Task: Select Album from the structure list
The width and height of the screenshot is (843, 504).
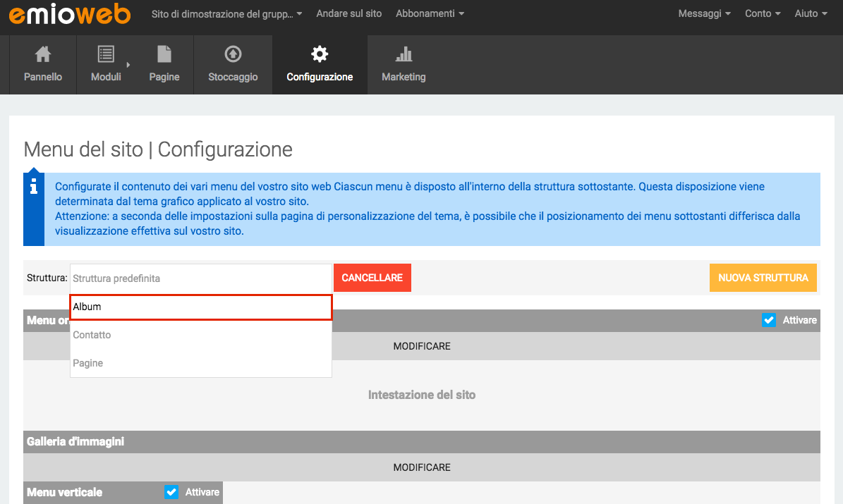Action: [x=201, y=307]
